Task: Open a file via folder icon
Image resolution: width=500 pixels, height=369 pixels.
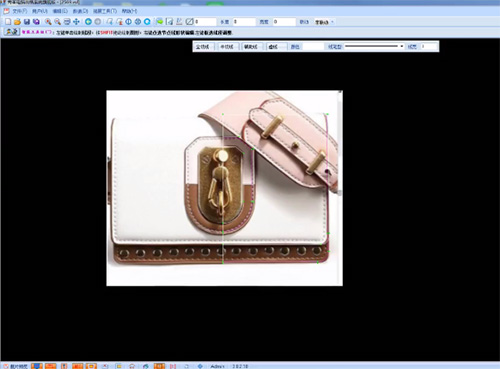Action: coord(17,22)
